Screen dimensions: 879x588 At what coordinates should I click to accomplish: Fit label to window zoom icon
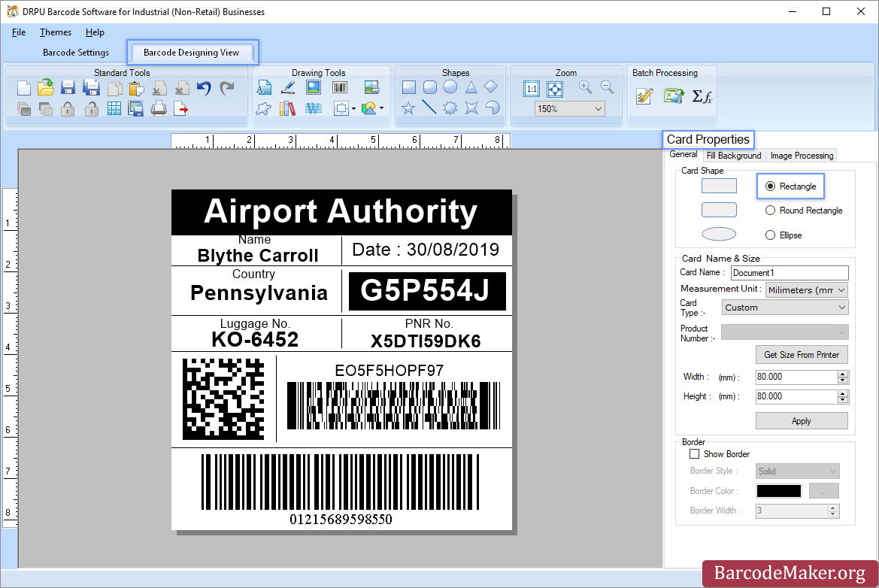pyautogui.click(x=555, y=89)
